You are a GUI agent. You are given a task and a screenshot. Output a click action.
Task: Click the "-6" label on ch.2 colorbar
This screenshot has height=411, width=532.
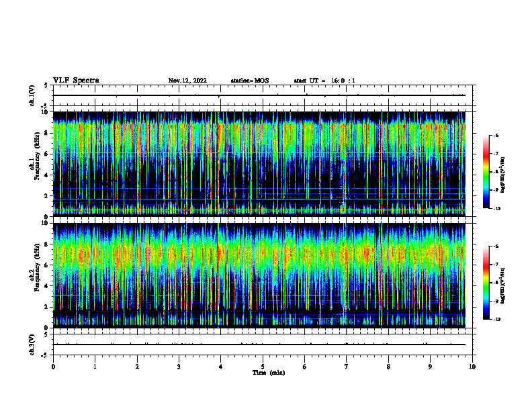(x=496, y=246)
